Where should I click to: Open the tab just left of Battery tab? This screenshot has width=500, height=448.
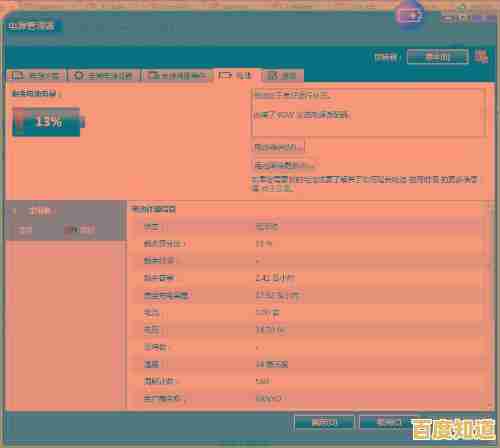click(x=177, y=76)
